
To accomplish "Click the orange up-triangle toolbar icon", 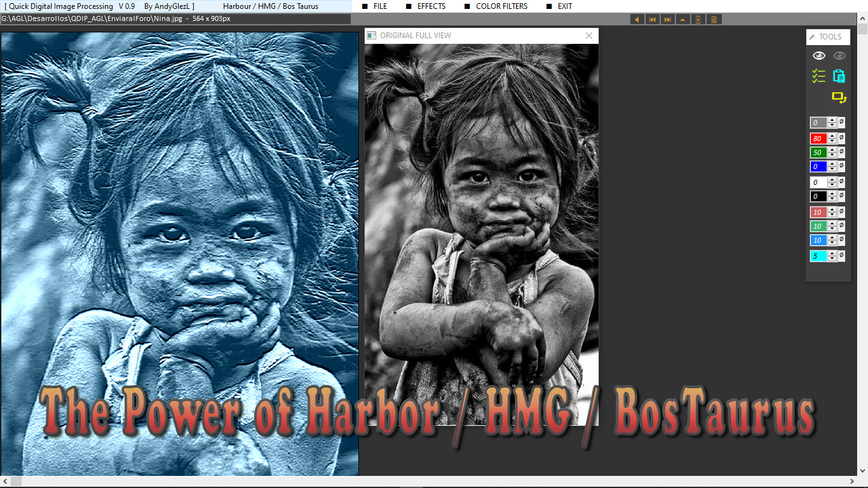I will click(x=682, y=20).
